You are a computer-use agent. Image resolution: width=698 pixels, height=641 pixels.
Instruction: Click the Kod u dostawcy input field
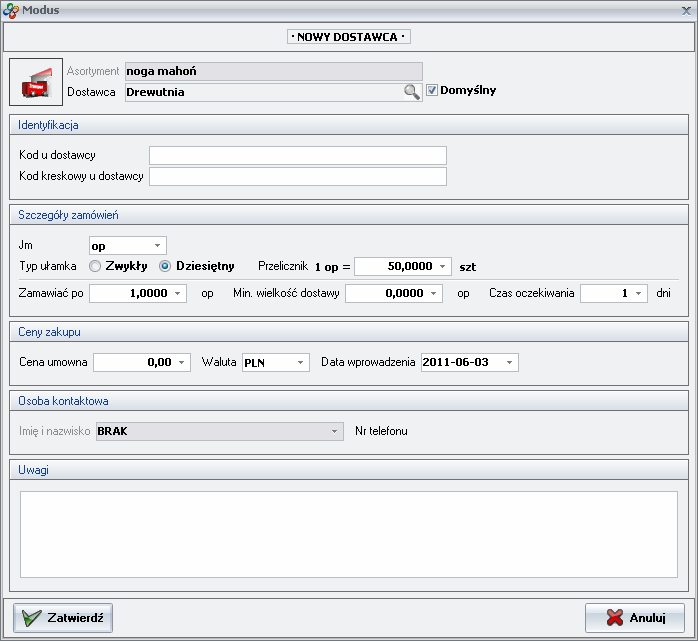tap(297, 155)
